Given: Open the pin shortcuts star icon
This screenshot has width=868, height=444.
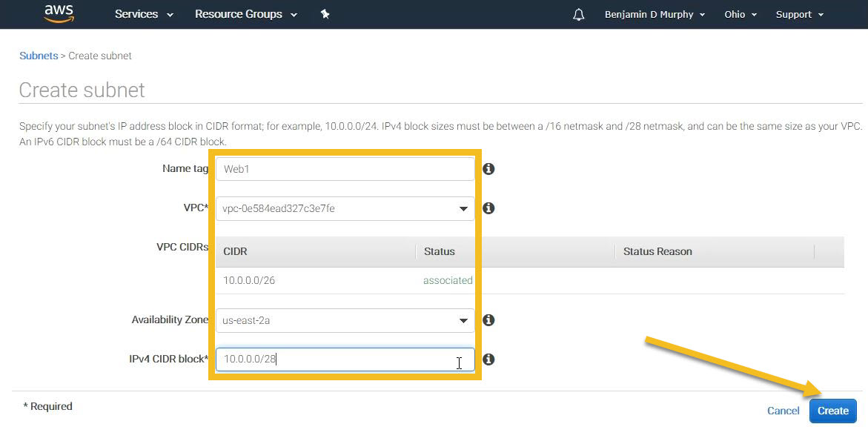Looking at the screenshot, I should (325, 14).
